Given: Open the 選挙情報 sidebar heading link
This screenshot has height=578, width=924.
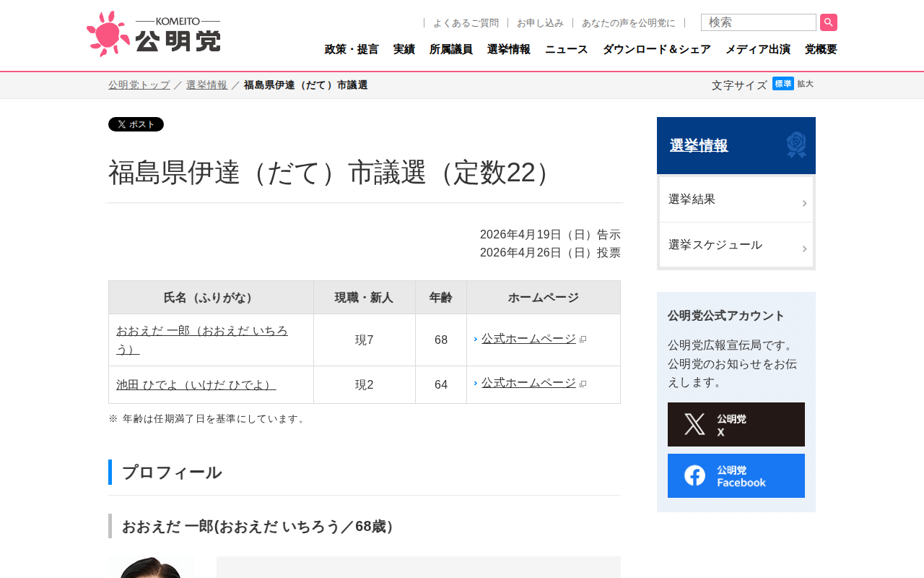Looking at the screenshot, I should point(699,145).
